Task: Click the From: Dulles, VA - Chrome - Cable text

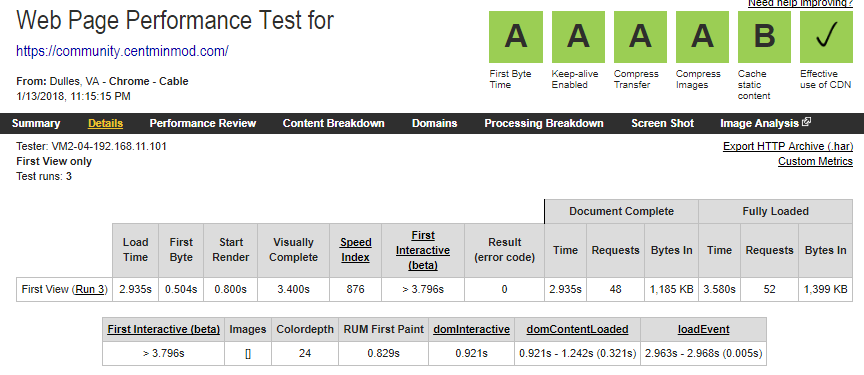Action: coord(102,81)
